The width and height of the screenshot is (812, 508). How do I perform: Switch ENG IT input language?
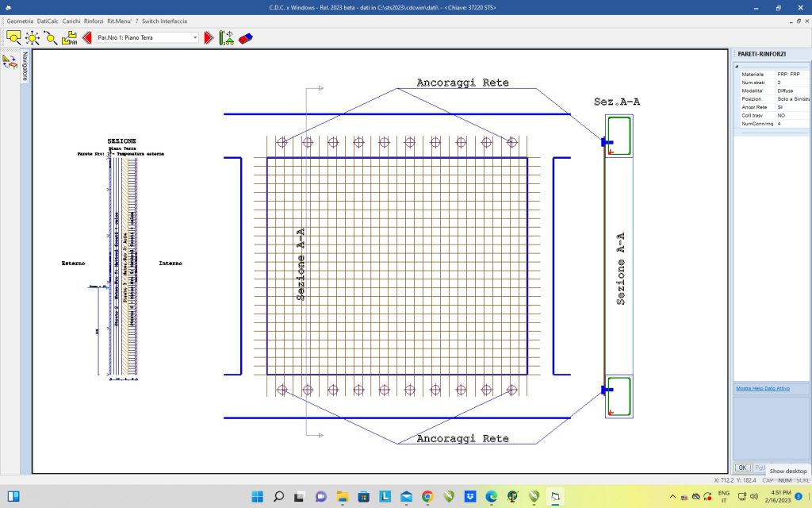pyautogui.click(x=724, y=497)
